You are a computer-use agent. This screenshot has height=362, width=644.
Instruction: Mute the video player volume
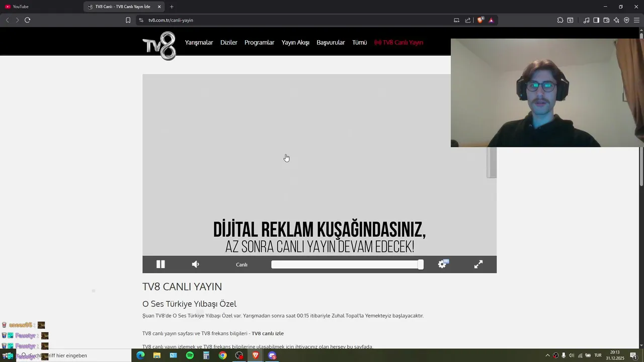point(196,264)
